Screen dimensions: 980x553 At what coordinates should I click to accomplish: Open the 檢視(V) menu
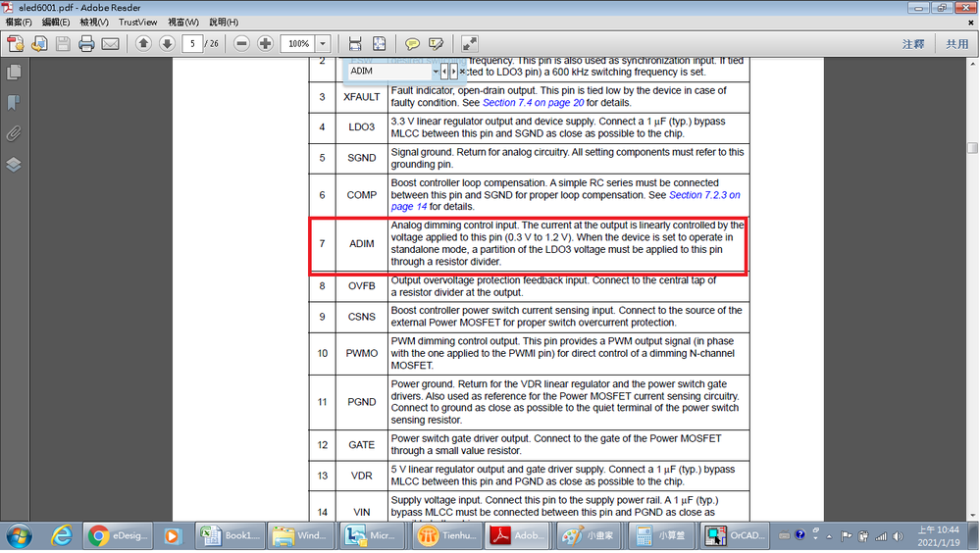(x=94, y=22)
